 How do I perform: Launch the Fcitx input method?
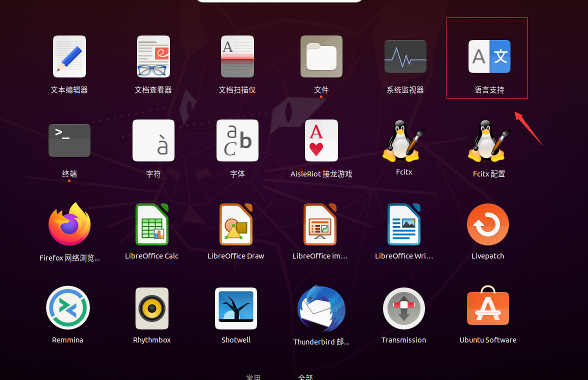404,140
